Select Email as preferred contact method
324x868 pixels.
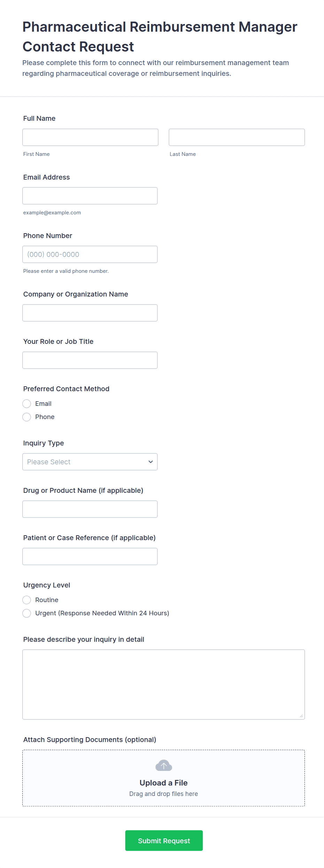pyautogui.click(x=27, y=404)
